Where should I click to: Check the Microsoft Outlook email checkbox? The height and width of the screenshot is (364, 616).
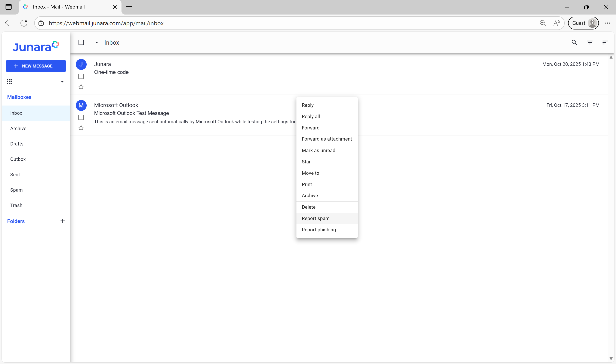[81, 117]
